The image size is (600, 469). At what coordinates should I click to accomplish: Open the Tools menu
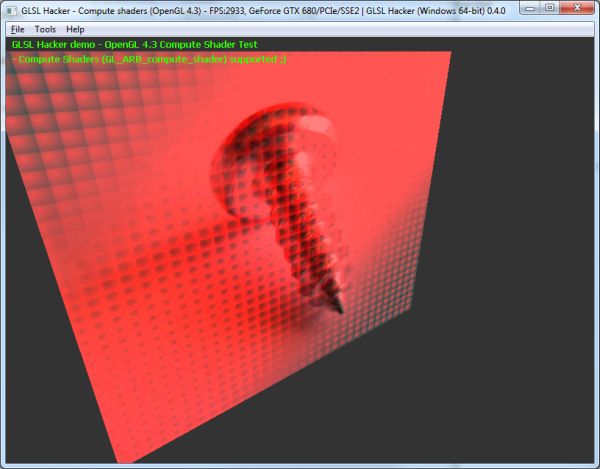[45, 29]
